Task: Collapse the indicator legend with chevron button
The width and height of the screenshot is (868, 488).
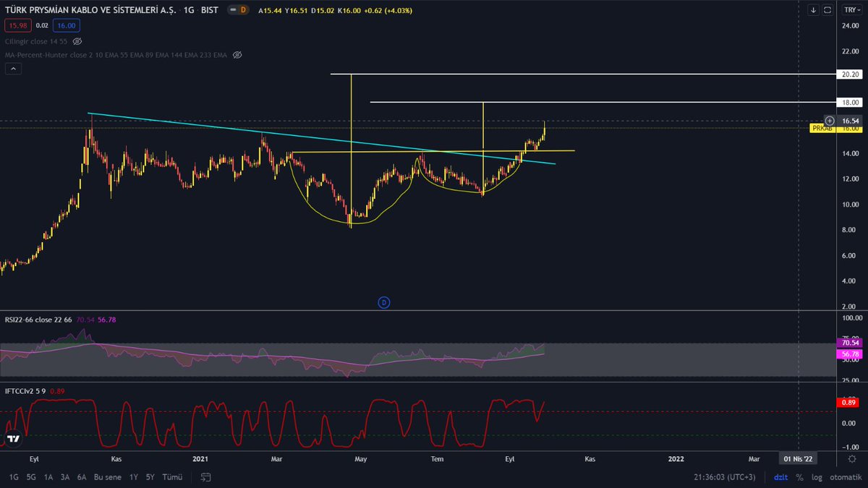Action: tap(13, 69)
